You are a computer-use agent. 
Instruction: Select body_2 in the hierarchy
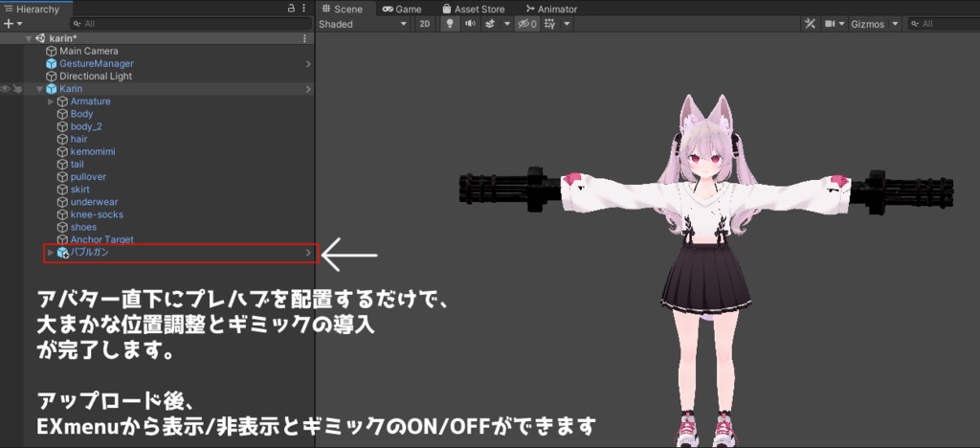coord(86,126)
